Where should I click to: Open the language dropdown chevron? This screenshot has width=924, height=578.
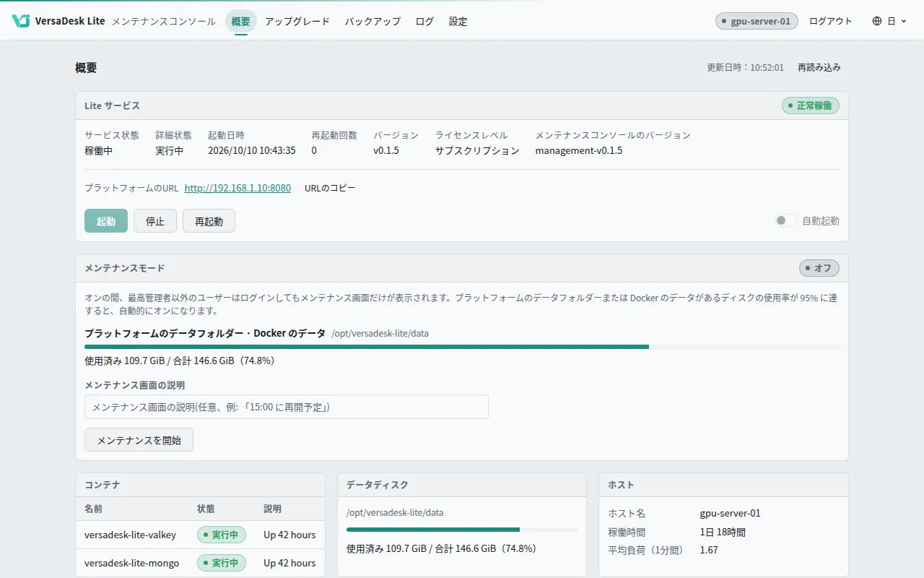pos(904,22)
